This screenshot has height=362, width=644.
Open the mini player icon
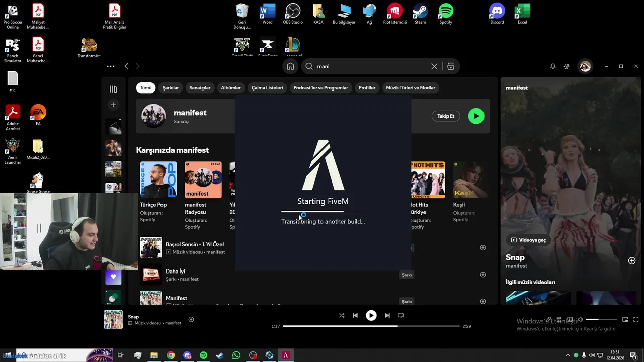[625, 319]
